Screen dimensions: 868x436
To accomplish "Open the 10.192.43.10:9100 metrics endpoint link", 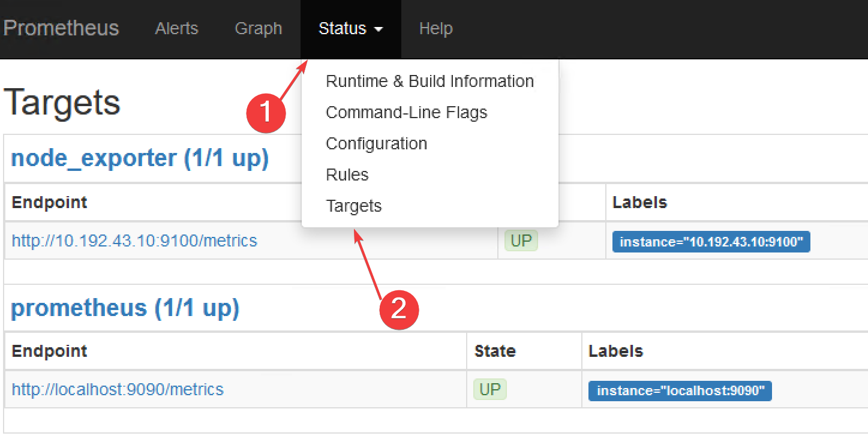I will 134,241.
